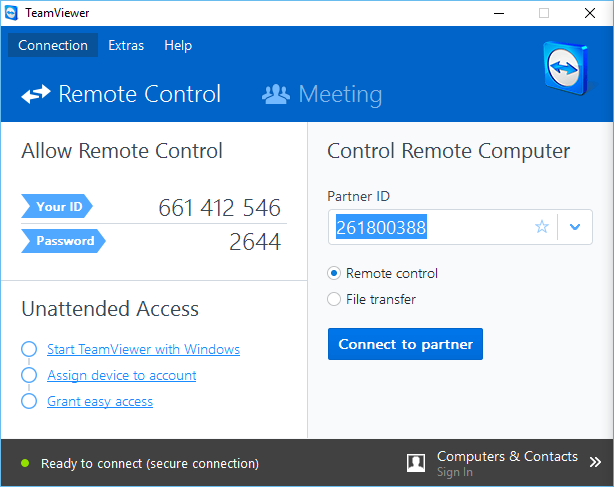Select File transfer radio button

[x=334, y=299]
